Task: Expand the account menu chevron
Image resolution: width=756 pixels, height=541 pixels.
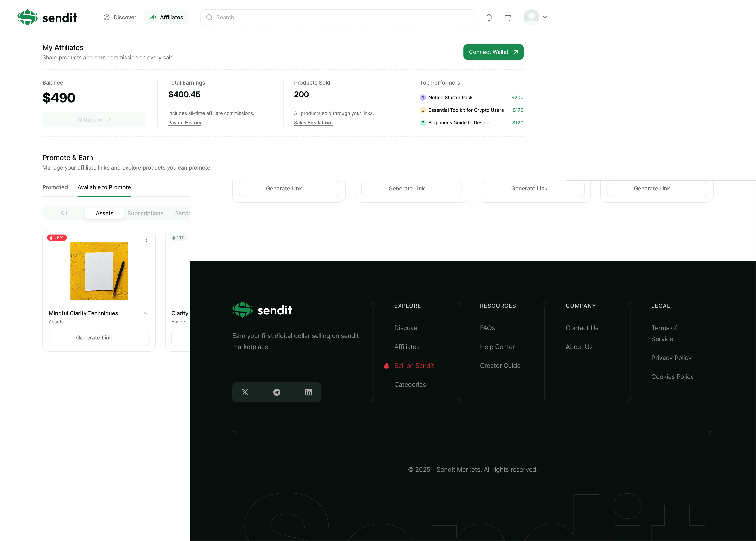Action: pos(545,17)
